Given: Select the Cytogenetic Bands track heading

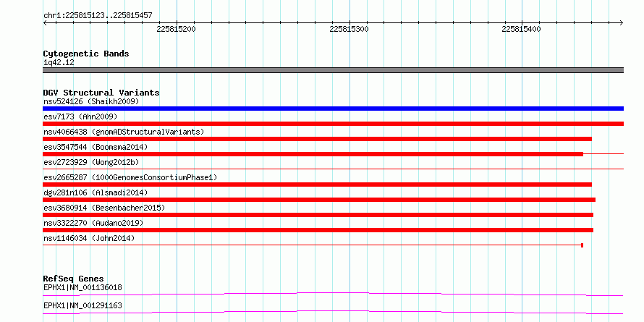Looking at the screenshot, I should [86, 54].
